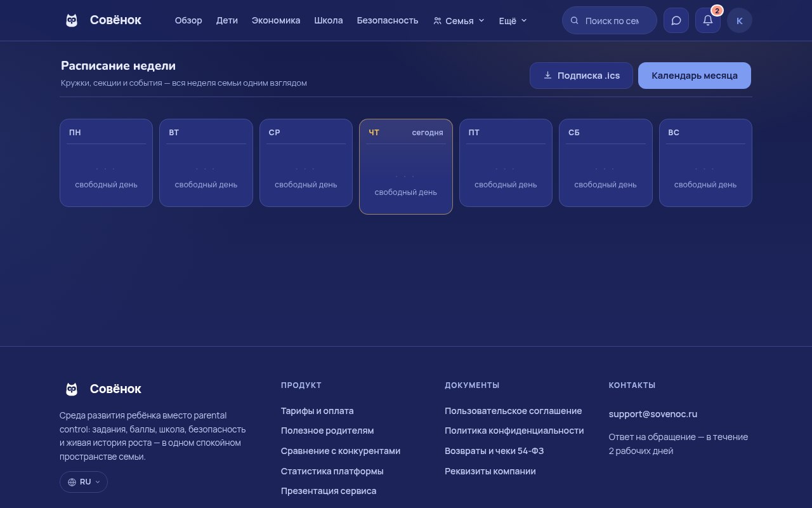Open Возвраты и чеки 54-ФЗ link
This screenshot has width=812, height=508.
click(x=494, y=451)
